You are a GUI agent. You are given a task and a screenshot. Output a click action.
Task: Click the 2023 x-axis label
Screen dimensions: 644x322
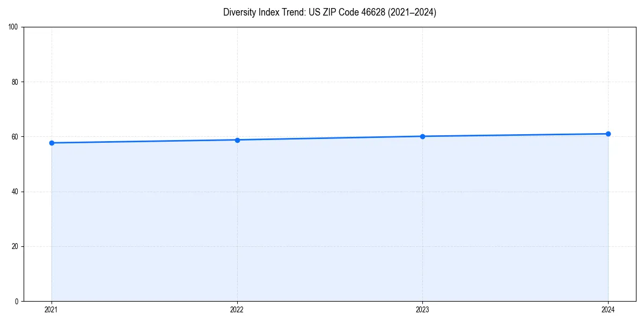pos(422,310)
